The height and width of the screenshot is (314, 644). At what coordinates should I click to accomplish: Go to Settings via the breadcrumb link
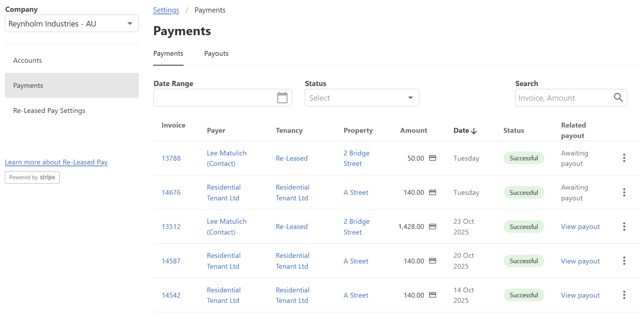click(166, 10)
